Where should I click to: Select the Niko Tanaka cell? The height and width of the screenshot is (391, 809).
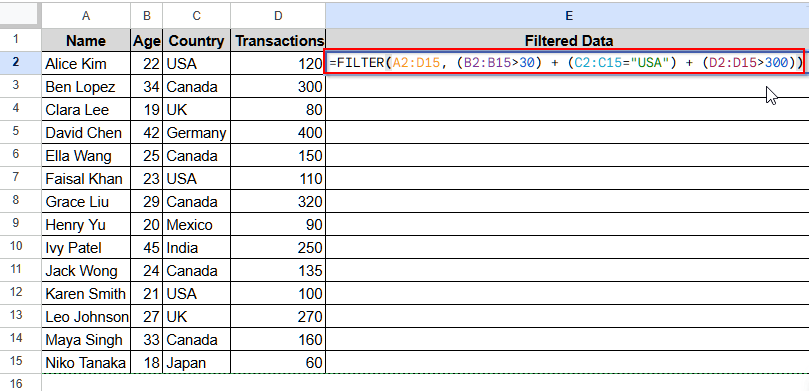point(86,362)
